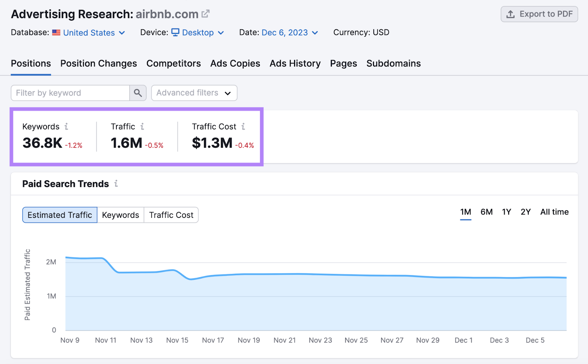Set chart range to 2Y
The width and height of the screenshot is (588, 364).
[x=526, y=212]
